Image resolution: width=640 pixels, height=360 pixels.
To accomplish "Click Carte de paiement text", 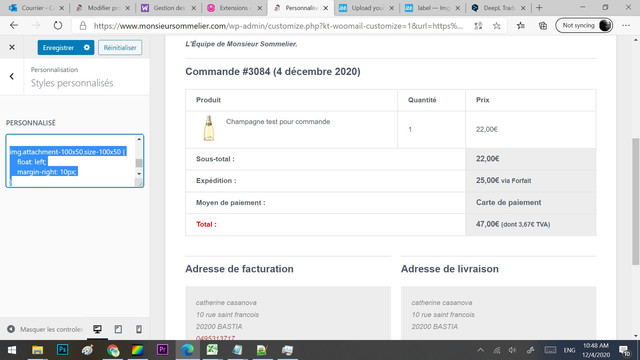I will (509, 202).
